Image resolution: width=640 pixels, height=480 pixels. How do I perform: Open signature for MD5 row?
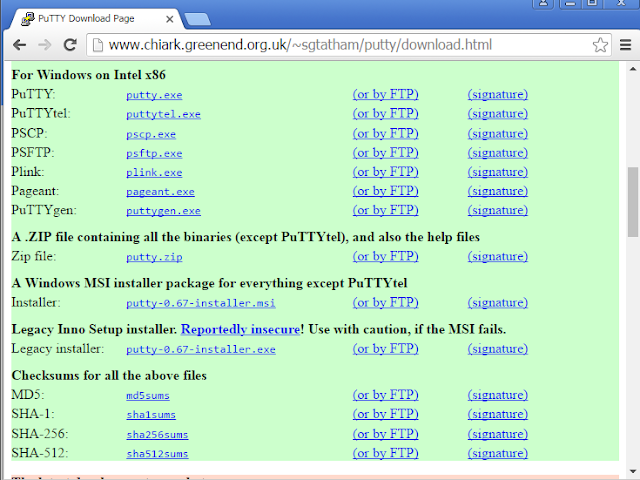coord(498,395)
